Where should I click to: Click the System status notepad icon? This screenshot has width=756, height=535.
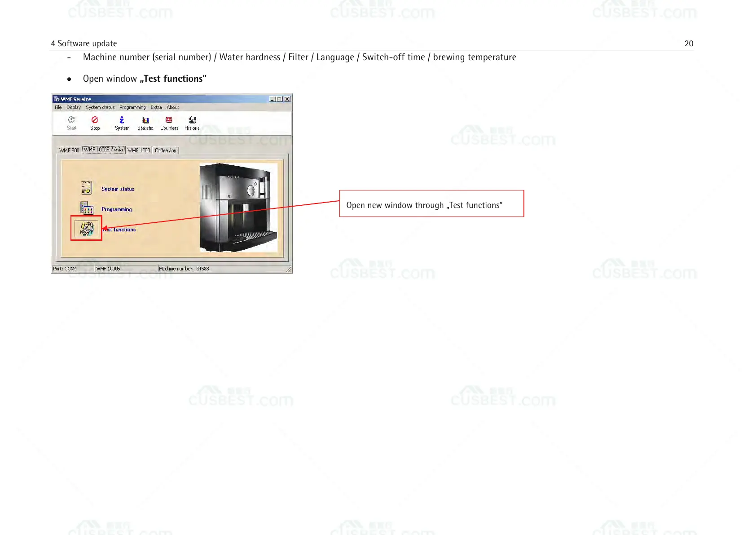click(x=86, y=187)
